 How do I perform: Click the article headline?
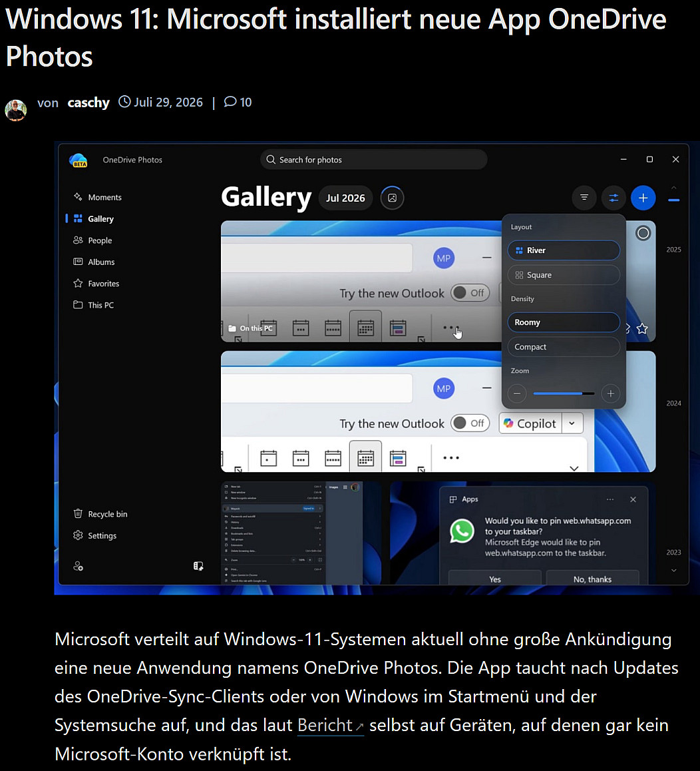[x=336, y=37]
